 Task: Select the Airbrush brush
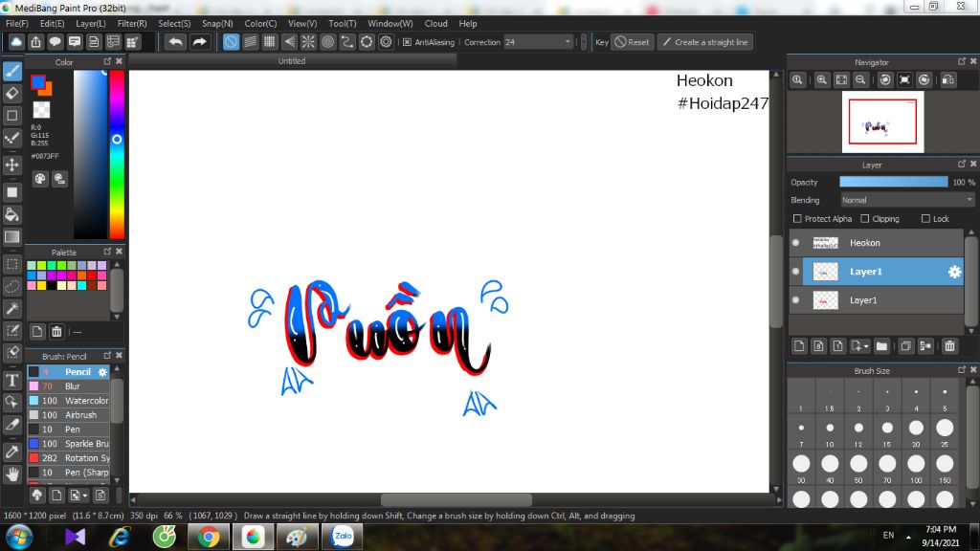point(69,415)
